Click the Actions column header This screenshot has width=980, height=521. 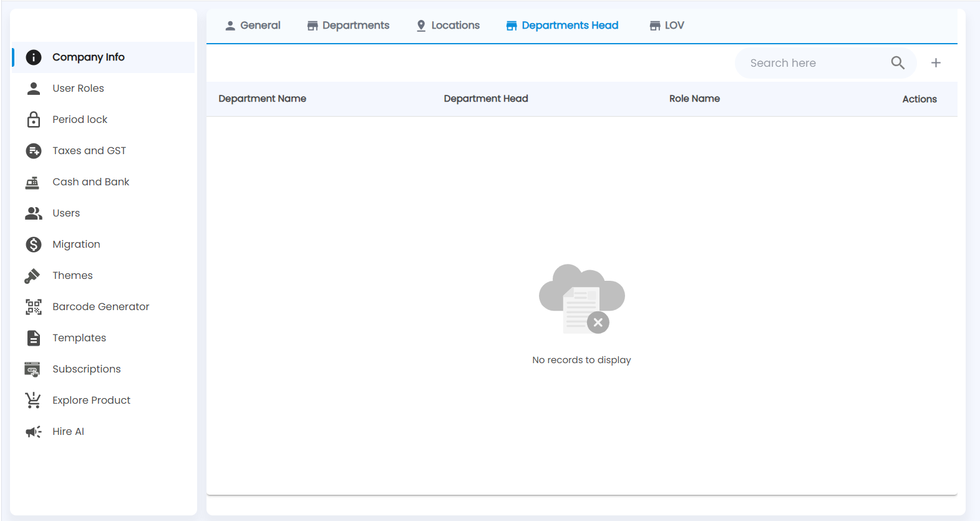tap(919, 99)
